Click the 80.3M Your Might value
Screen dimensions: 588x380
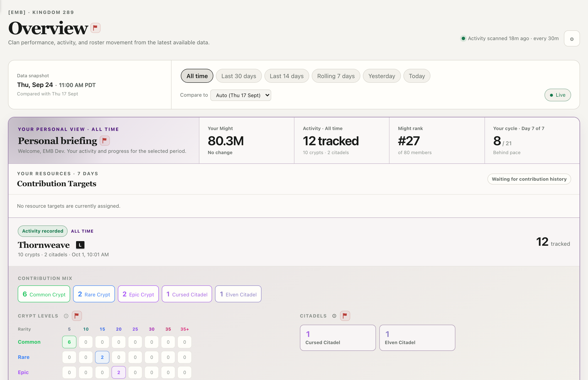[226, 141]
